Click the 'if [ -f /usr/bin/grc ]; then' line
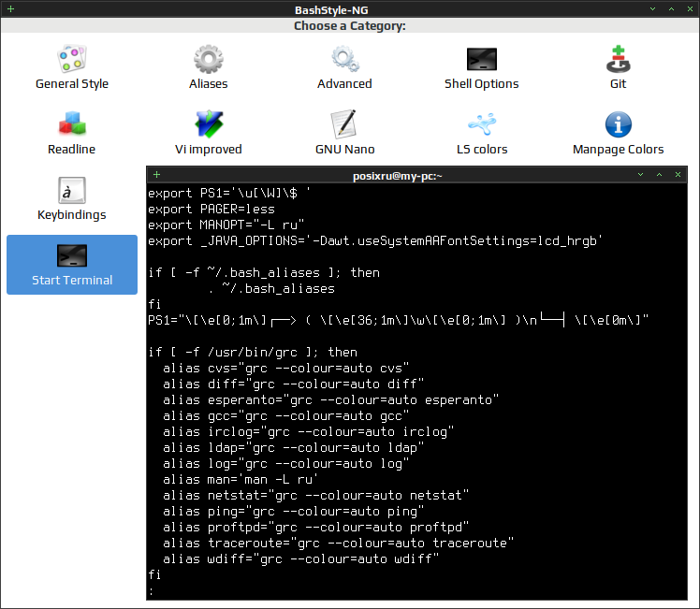 [x=253, y=353]
